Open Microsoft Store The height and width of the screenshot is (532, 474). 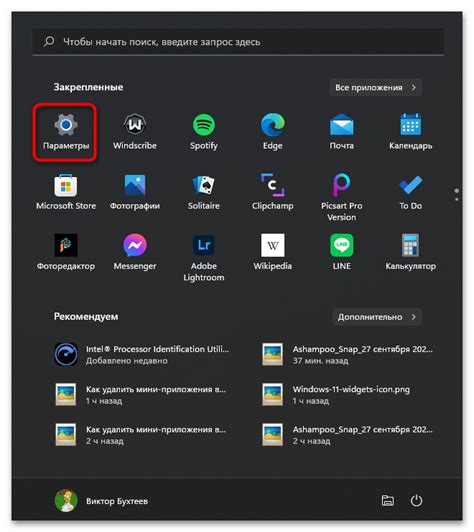pyautogui.click(x=66, y=192)
